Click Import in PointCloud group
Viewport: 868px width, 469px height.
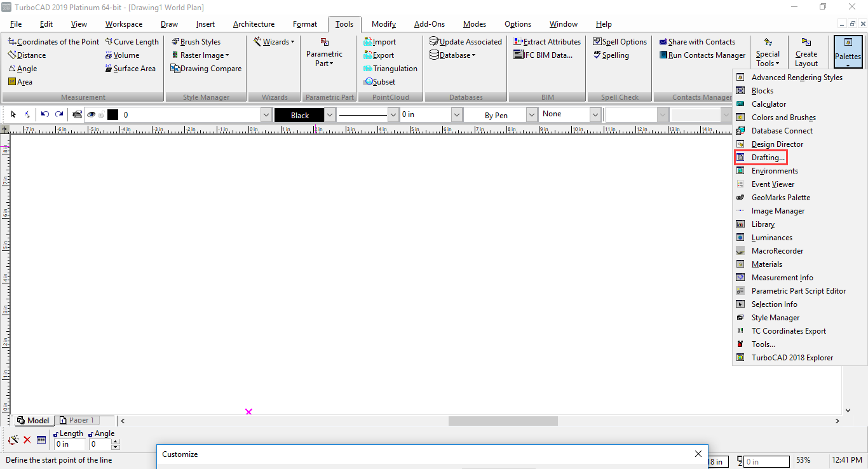click(x=379, y=42)
